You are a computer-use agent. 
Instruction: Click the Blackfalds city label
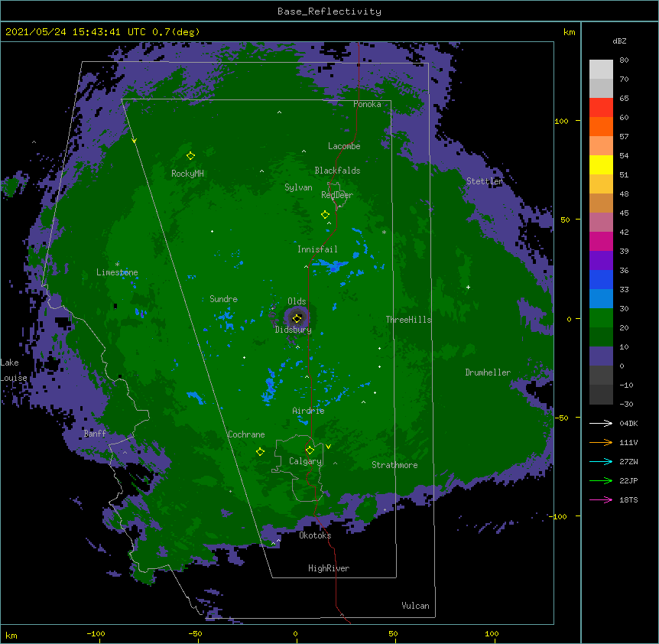click(337, 171)
